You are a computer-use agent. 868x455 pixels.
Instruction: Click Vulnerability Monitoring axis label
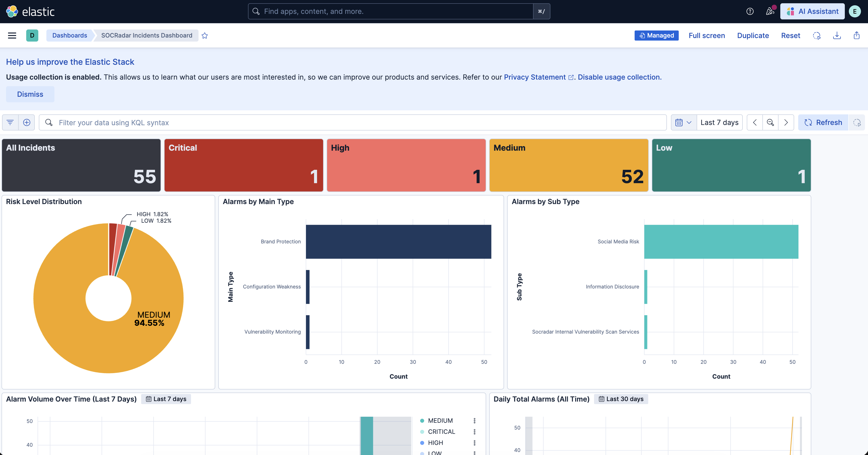[272, 332]
